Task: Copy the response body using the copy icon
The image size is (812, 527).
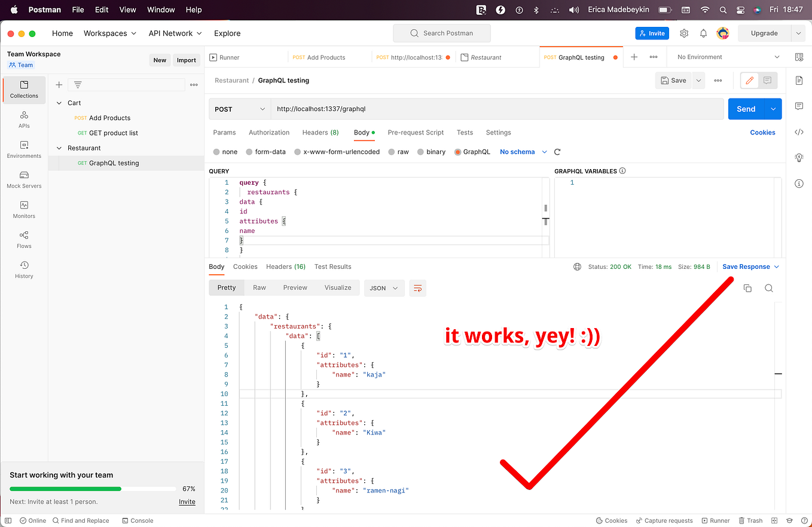Action: (747, 288)
